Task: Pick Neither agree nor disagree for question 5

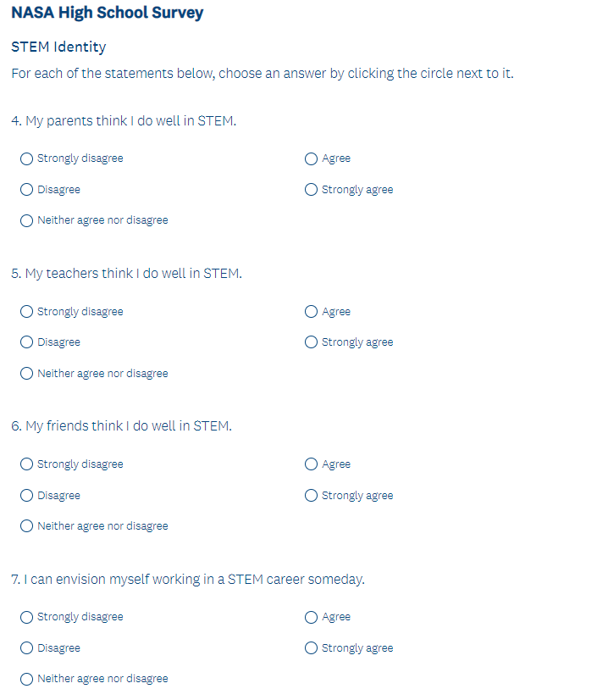Action: coord(27,374)
